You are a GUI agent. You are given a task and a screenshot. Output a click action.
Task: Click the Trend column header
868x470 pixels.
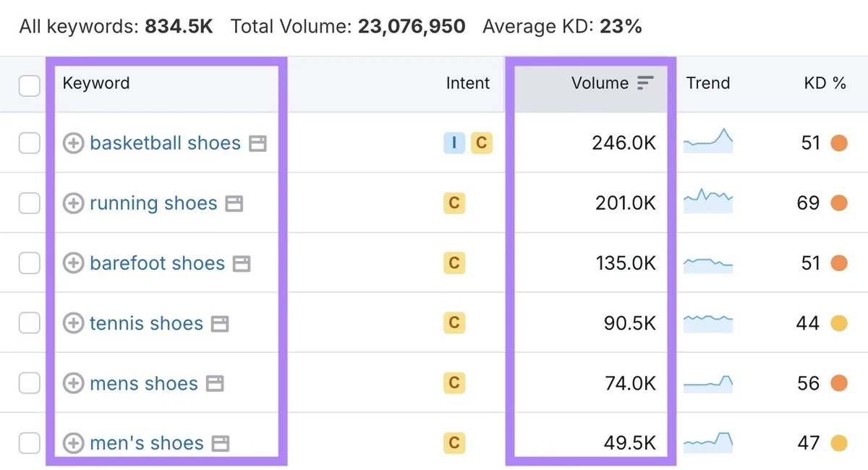point(708,83)
